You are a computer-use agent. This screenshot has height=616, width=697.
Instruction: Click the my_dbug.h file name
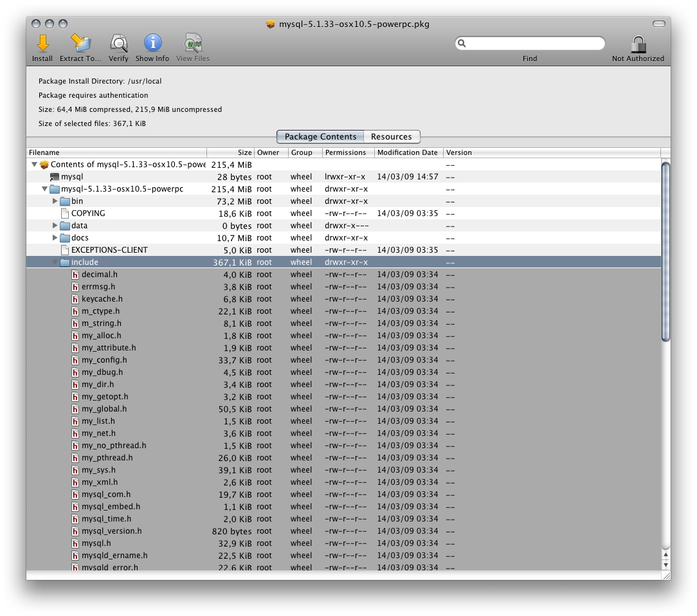coord(102,372)
